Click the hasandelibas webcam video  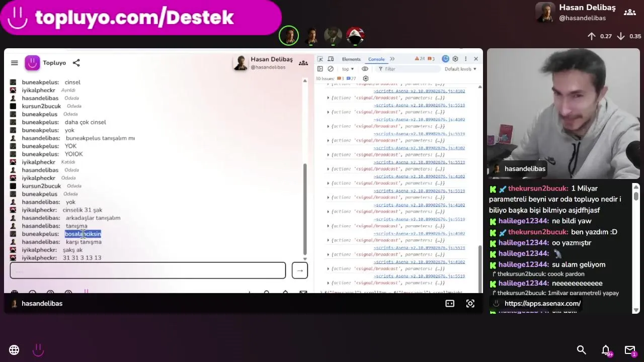(563, 113)
